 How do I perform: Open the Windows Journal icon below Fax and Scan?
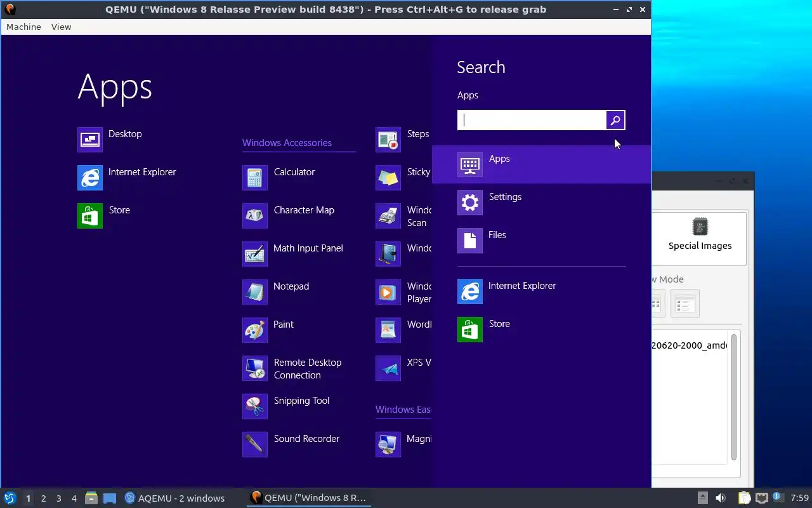388,254
